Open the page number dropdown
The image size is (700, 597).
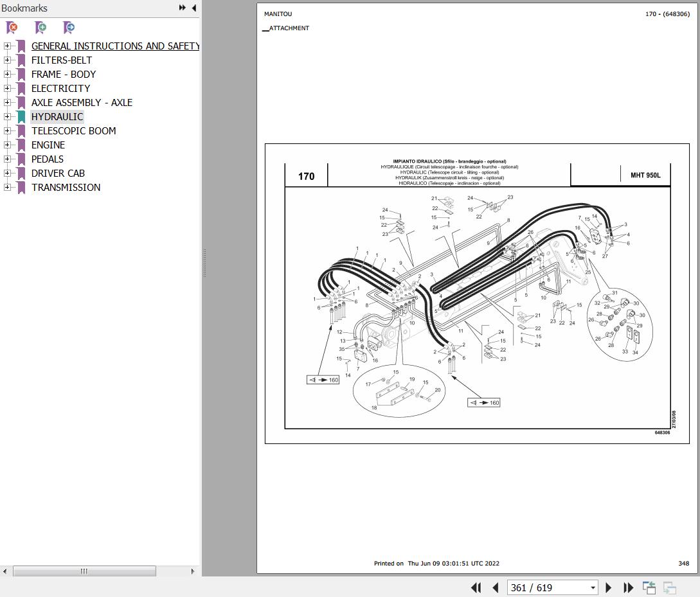593,588
